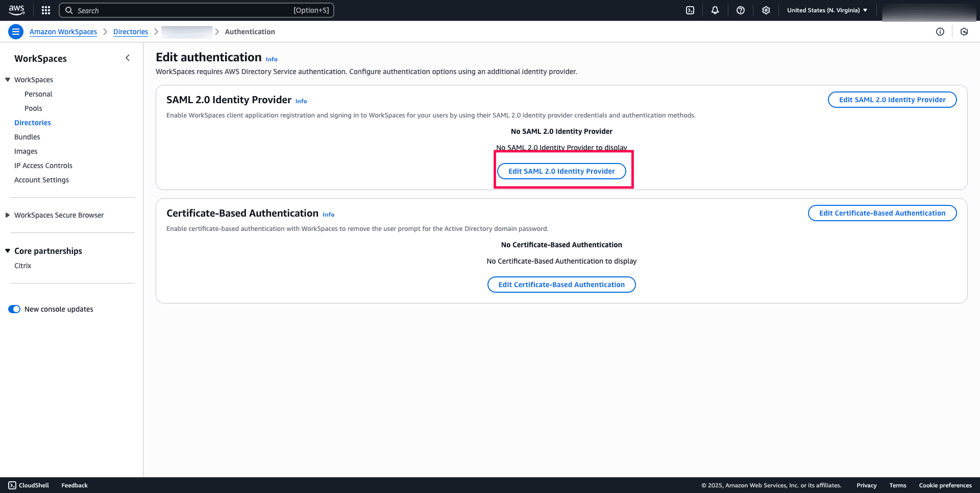Open Info link beside Certificate-Based Authentication
980x493 pixels.
(x=329, y=215)
